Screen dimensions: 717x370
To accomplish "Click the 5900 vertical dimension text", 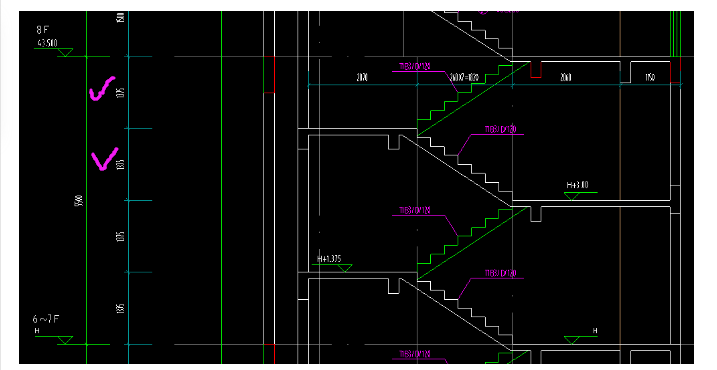I will pos(79,200).
